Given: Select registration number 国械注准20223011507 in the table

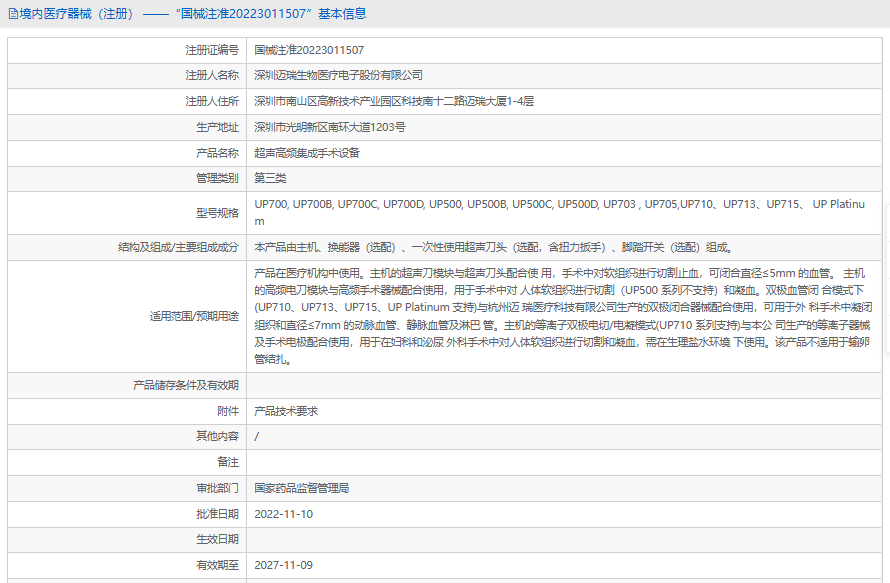Looking at the screenshot, I should [309, 50].
